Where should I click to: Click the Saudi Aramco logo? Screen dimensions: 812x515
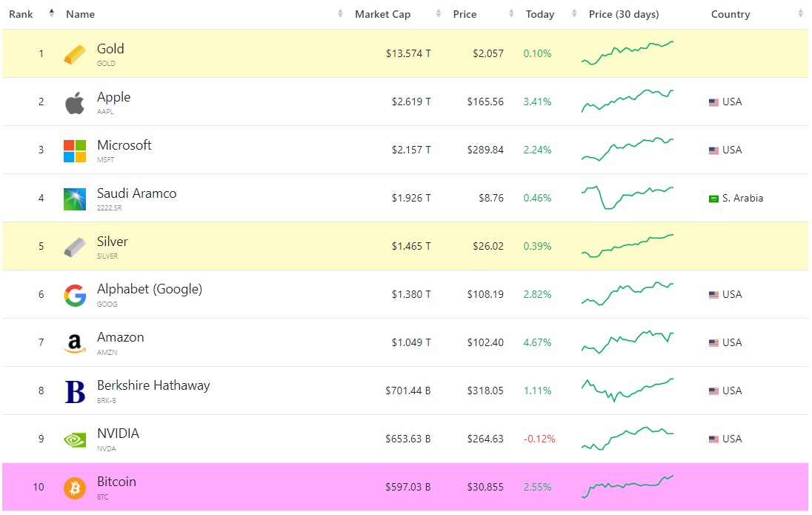point(74,199)
